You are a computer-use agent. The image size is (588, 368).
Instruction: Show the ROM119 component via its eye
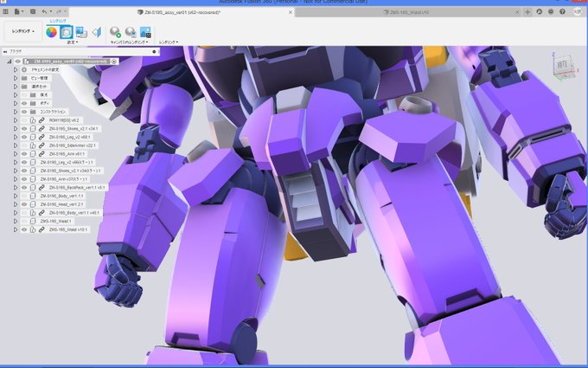coord(24,120)
